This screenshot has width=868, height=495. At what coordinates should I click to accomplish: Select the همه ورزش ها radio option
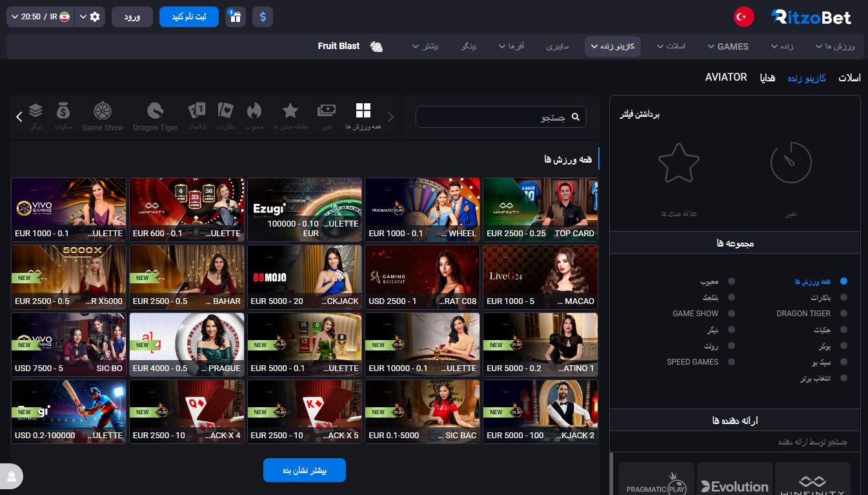[x=843, y=281]
